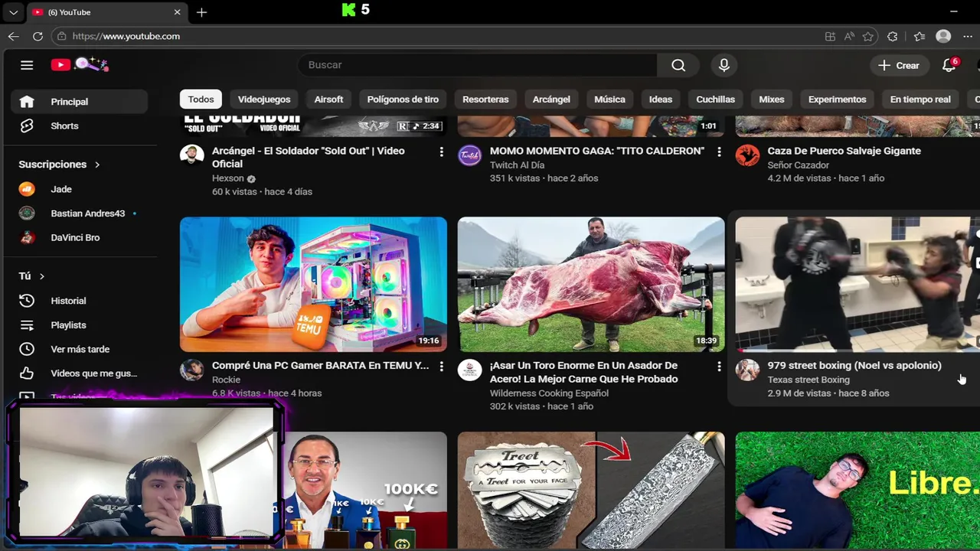The width and height of the screenshot is (980, 551).
Task: Open browser profile icon
Action: pyautogui.click(x=943, y=36)
